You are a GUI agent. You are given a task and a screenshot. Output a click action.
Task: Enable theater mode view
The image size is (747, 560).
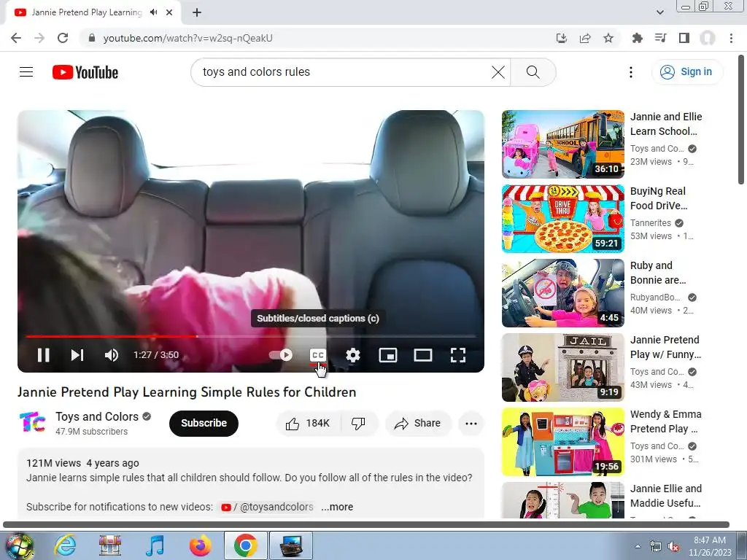(423, 355)
